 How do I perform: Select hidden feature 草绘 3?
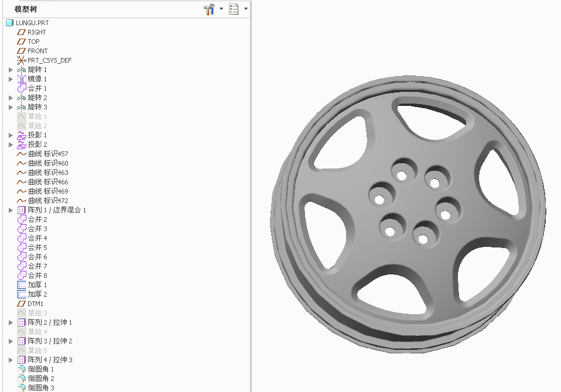(x=37, y=313)
